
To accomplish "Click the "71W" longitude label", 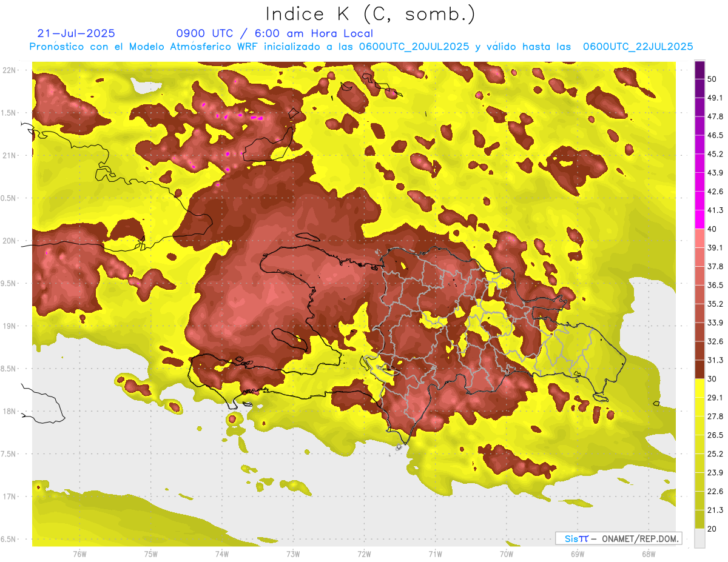I will click(x=435, y=554).
